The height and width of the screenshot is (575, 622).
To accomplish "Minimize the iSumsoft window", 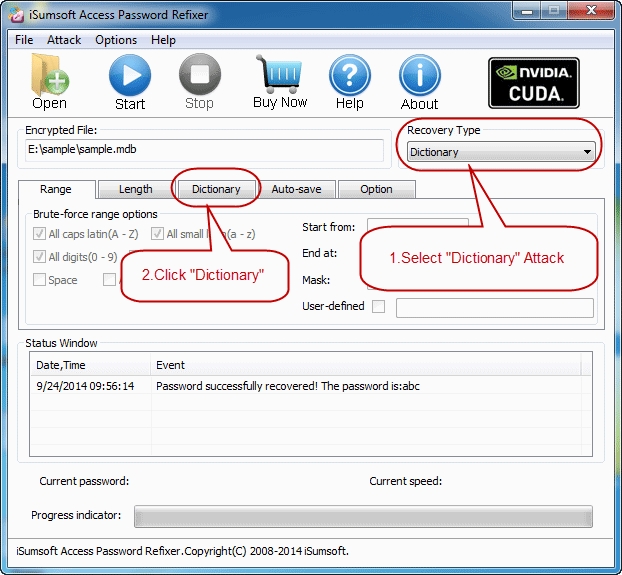I will (x=526, y=11).
